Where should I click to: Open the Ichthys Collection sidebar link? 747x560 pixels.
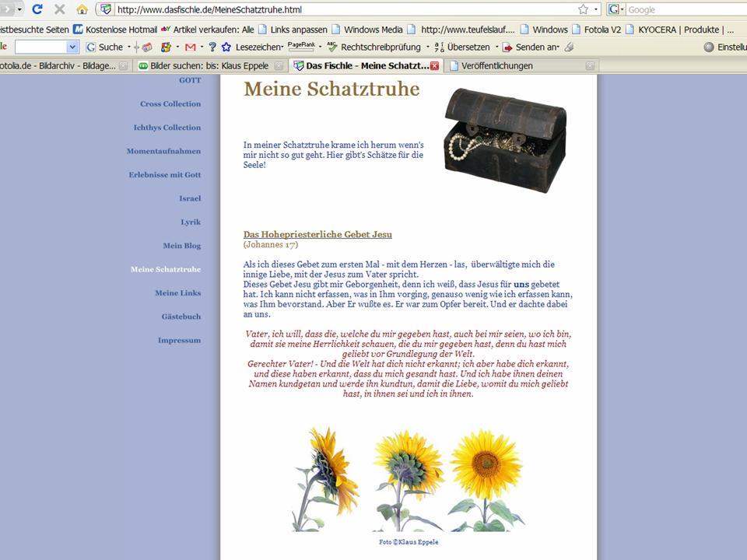tap(167, 128)
